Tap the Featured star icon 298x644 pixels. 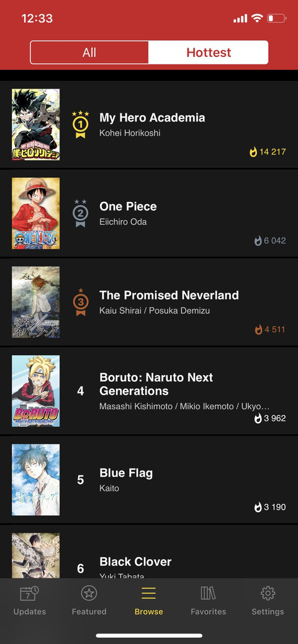(89, 593)
